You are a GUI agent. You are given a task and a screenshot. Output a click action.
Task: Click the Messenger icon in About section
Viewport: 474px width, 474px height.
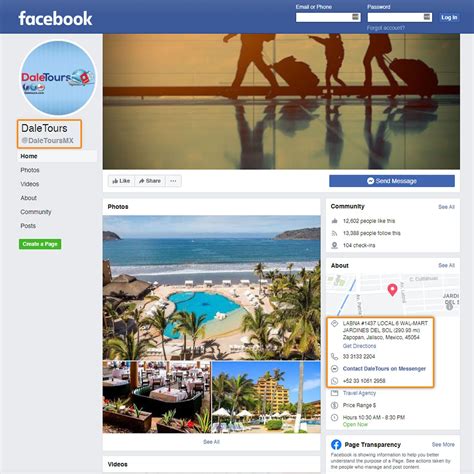click(x=334, y=369)
